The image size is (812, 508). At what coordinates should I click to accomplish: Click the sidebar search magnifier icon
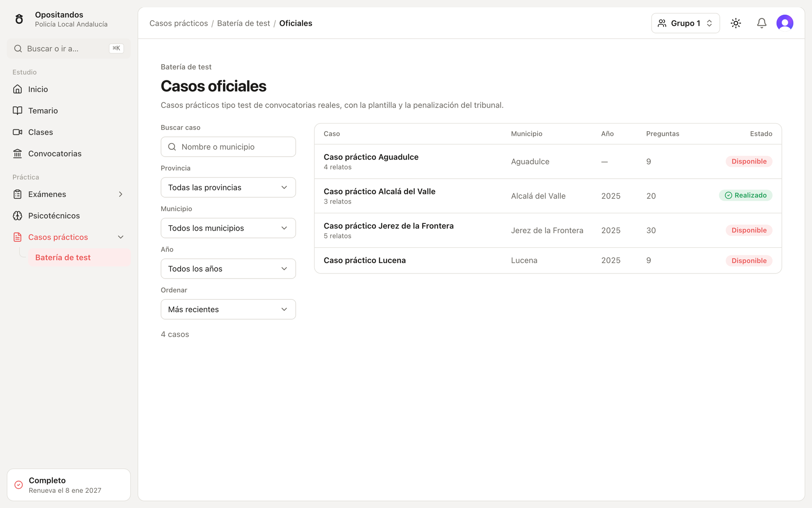pos(18,49)
